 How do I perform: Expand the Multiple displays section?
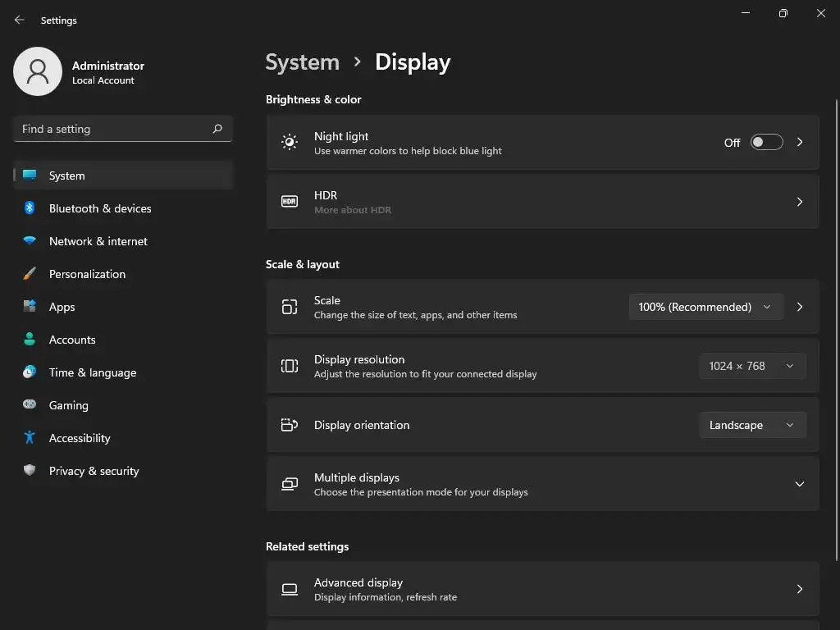pos(799,484)
